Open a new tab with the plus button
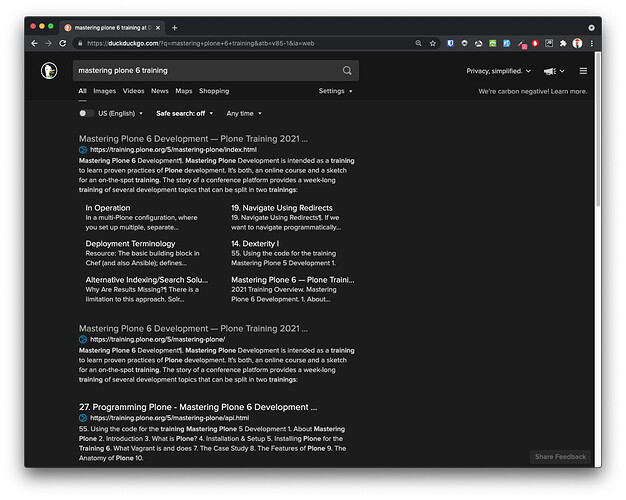626x500 pixels. coord(174,28)
